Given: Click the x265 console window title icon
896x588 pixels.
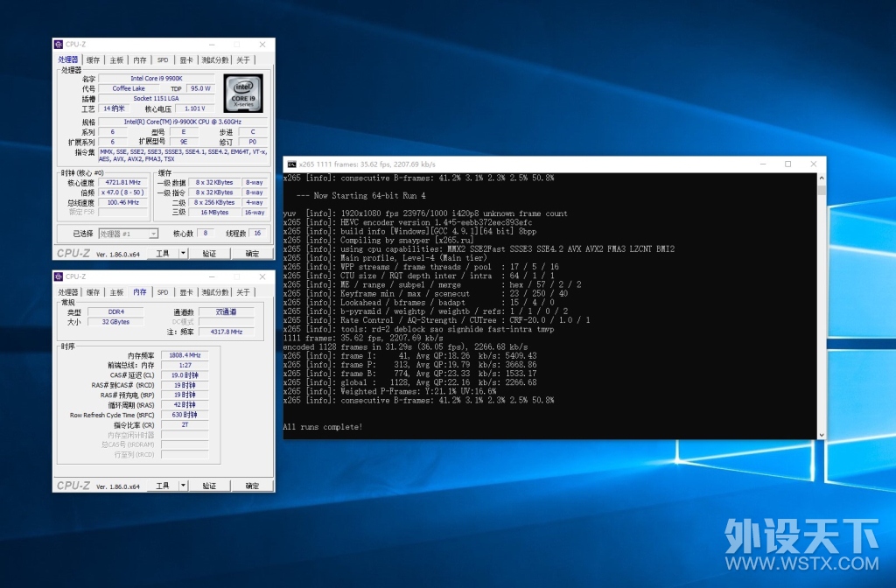Looking at the screenshot, I should pos(291,164).
